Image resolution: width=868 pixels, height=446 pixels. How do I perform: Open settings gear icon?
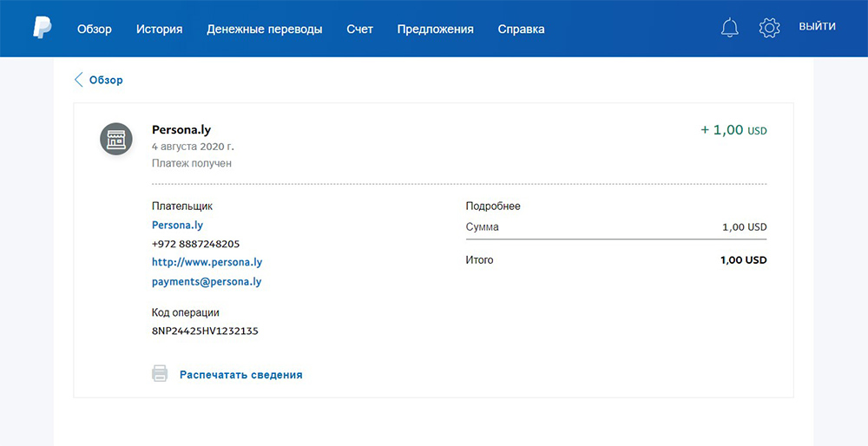pos(769,28)
